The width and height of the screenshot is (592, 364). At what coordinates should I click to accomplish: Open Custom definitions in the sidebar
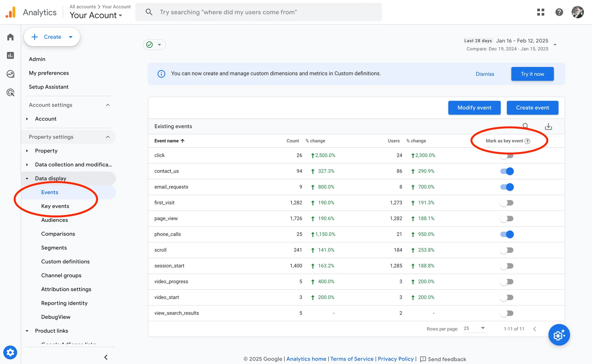[65, 262]
